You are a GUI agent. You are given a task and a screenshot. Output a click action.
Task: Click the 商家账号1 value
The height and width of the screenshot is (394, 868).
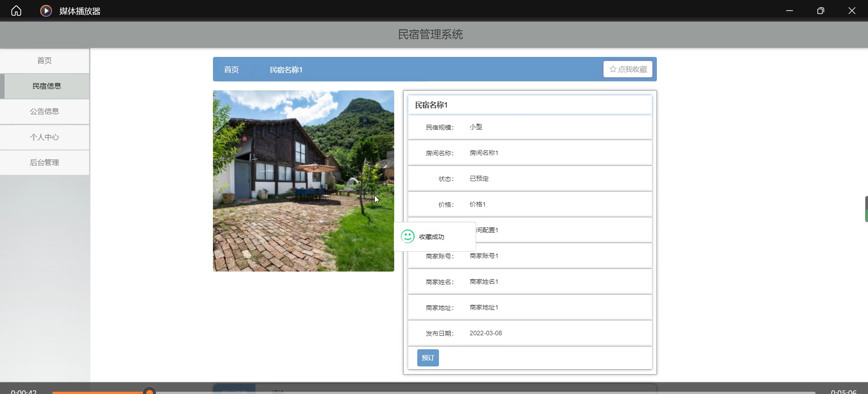[x=484, y=256]
